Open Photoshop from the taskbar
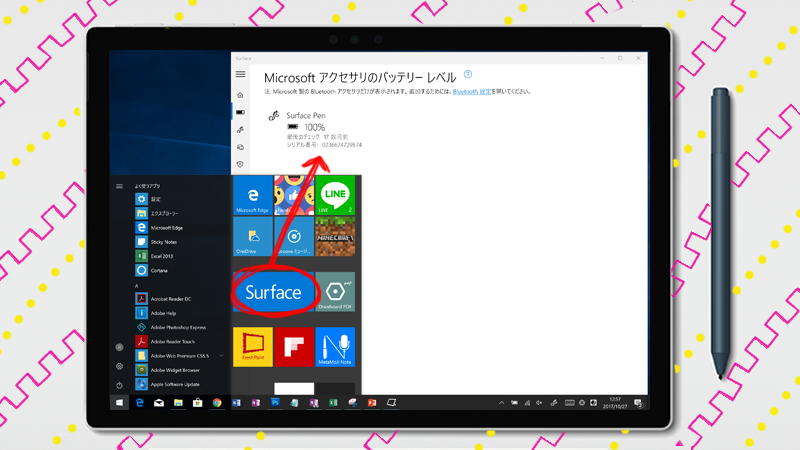The height and width of the screenshot is (450, 800). click(x=275, y=403)
